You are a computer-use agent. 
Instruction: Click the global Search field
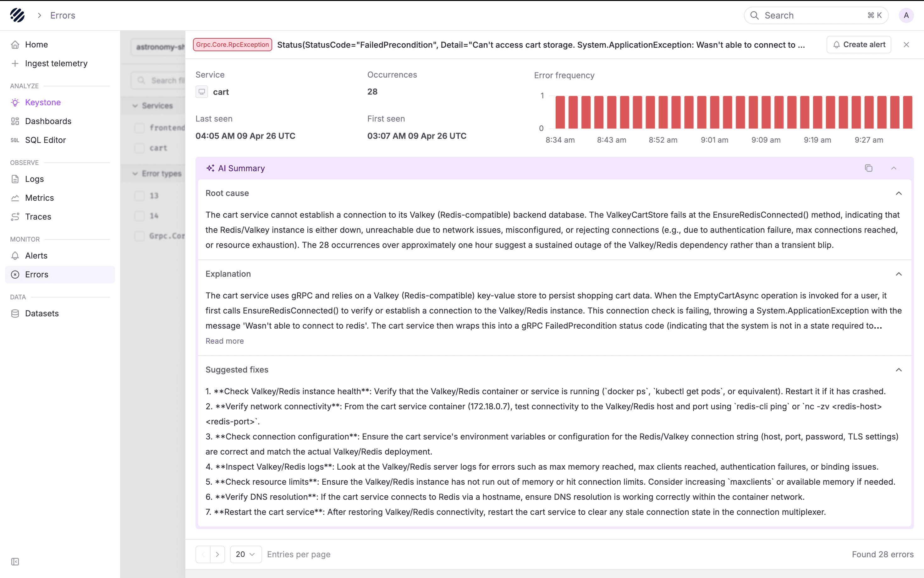click(816, 15)
